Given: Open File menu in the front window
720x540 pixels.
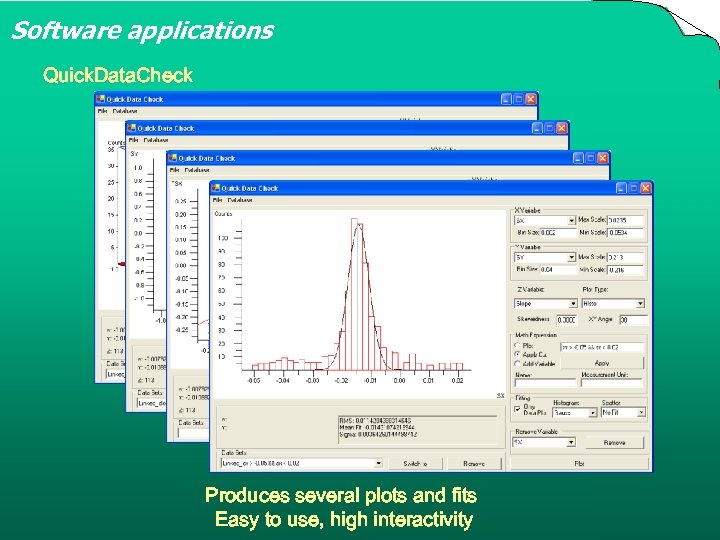Looking at the screenshot, I should coord(218,200).
